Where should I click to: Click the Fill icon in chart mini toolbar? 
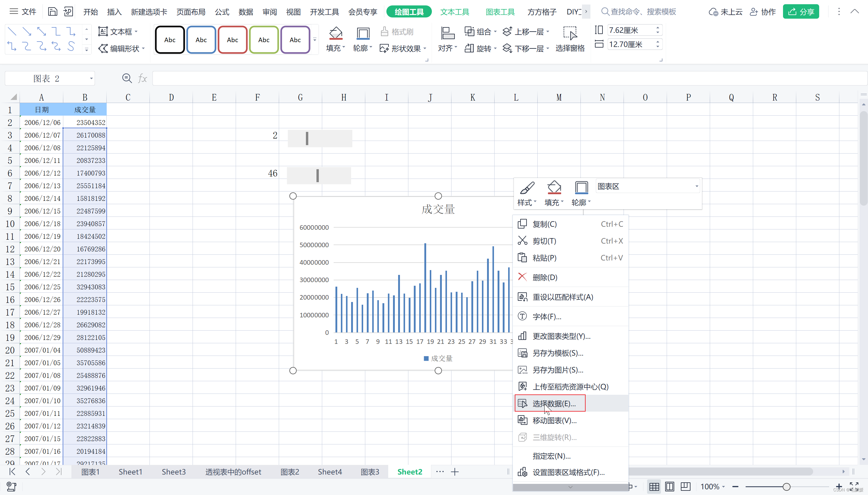554,188
